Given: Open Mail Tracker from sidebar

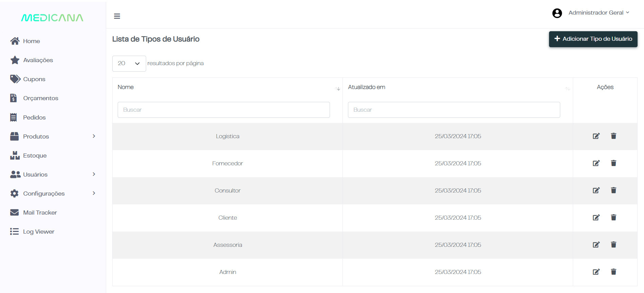Looking at the screenshot, I should [40, 213].
